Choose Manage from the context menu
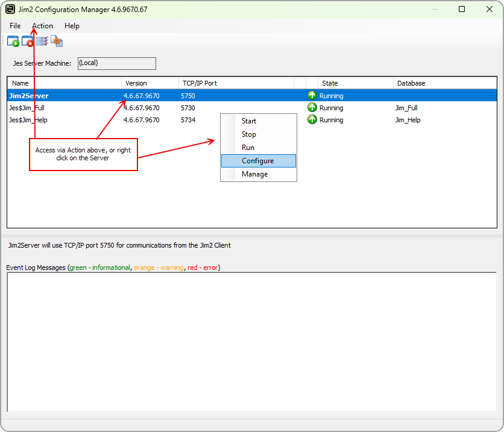 coord(254,174)
